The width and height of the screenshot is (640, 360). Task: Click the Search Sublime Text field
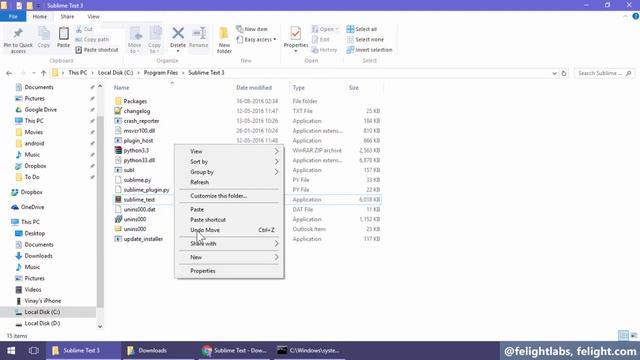tap(604, 73)
